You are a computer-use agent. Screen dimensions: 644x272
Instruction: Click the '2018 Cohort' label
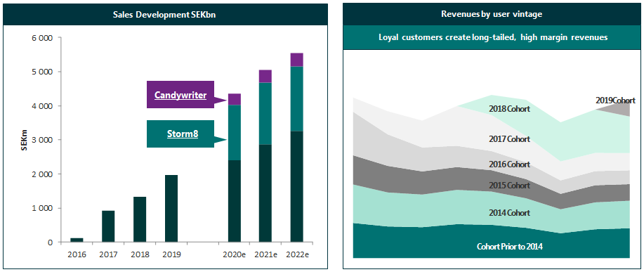509,110
